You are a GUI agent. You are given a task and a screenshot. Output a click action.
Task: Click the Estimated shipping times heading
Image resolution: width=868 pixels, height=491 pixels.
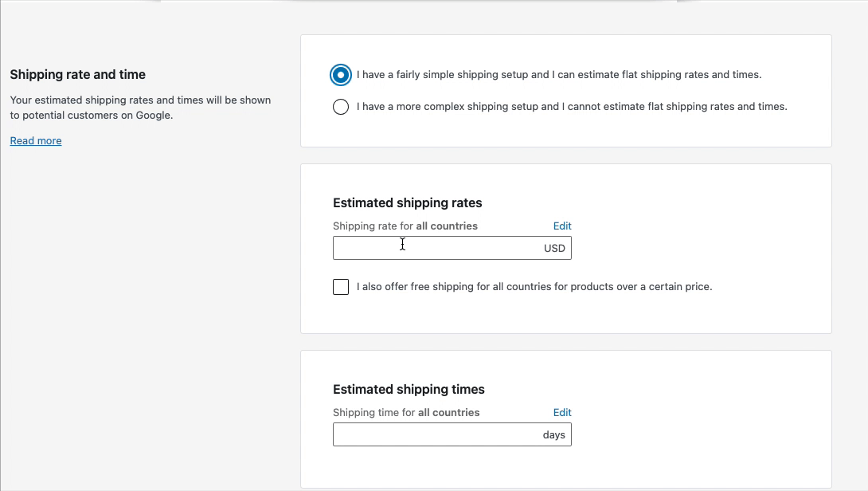pos(407,389)
